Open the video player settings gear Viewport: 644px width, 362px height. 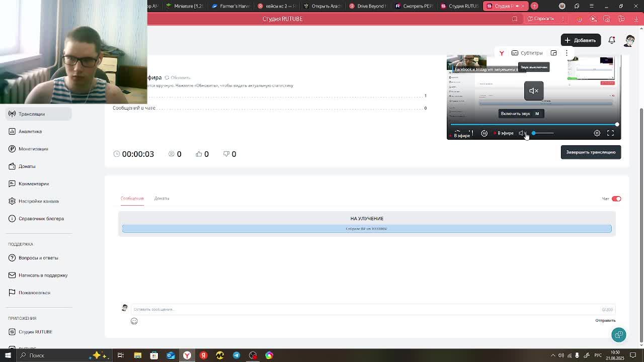(597, 133)
